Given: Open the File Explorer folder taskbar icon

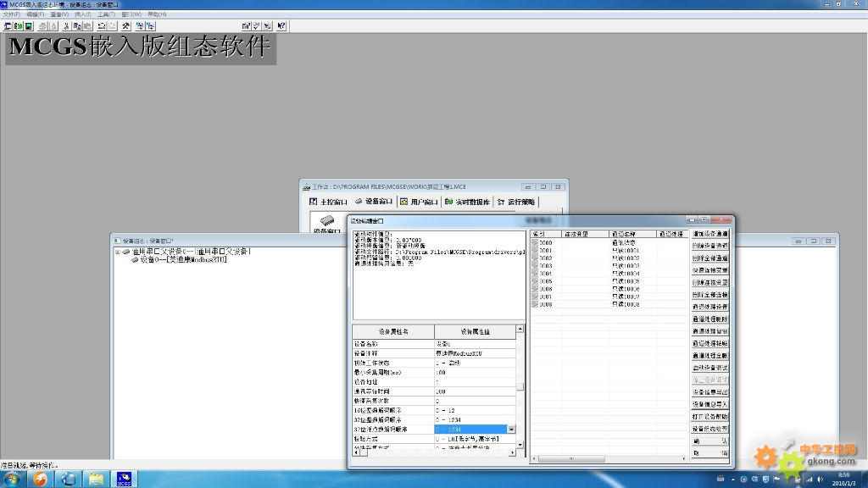Looking at the screenshot, I should (97, 480).
